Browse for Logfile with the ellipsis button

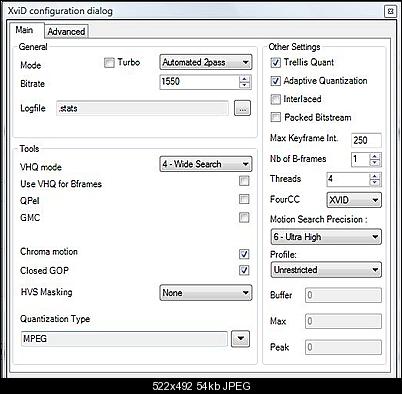click(242, 108)
